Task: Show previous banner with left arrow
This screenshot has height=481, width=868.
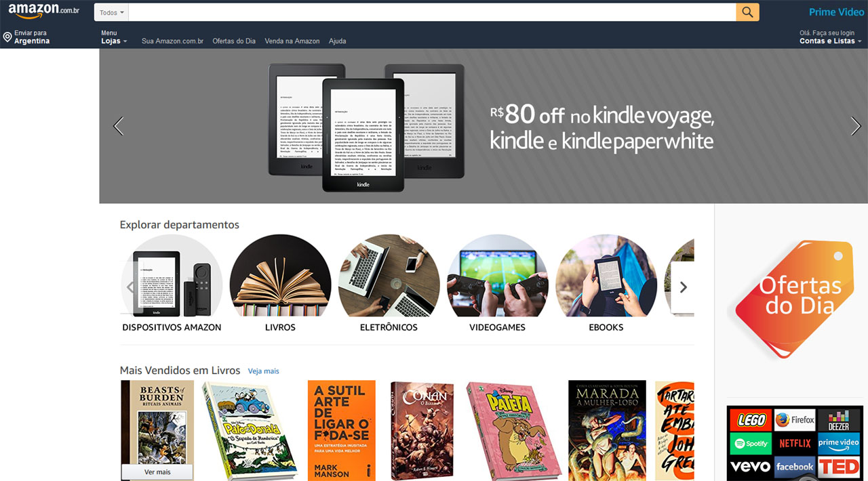Action: point(119,126)
